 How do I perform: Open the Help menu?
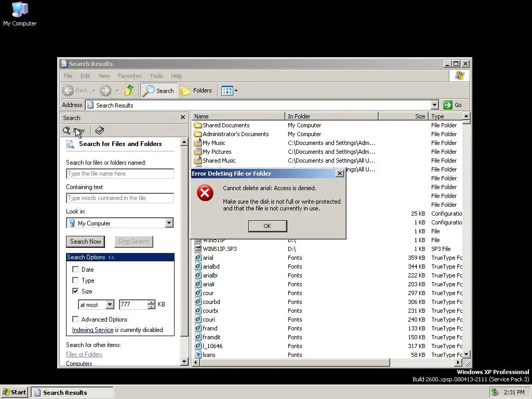(177, 76)
